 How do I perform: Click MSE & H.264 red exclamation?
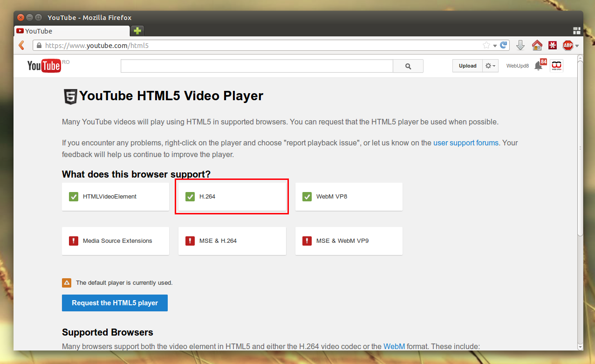[x=190, y=241]
